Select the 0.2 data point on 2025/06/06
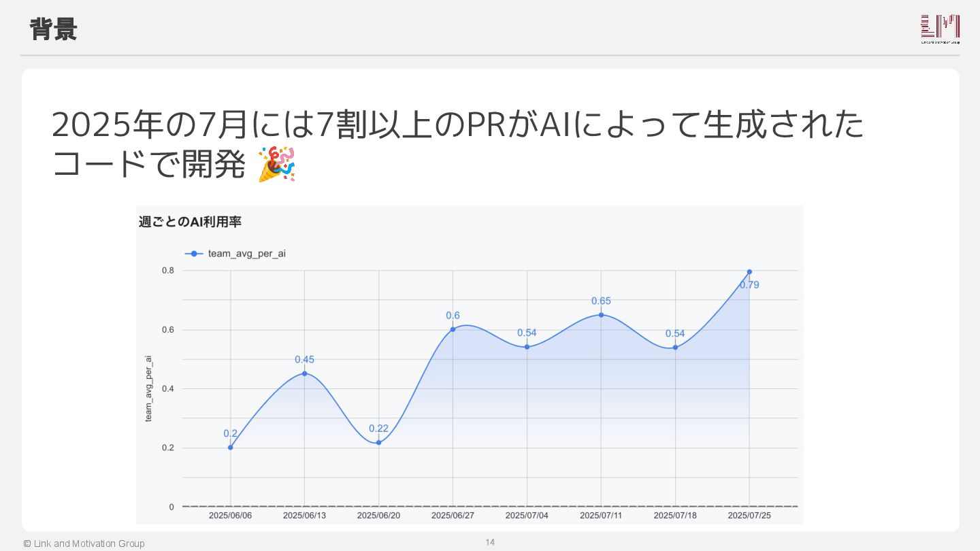 [231, 447]
